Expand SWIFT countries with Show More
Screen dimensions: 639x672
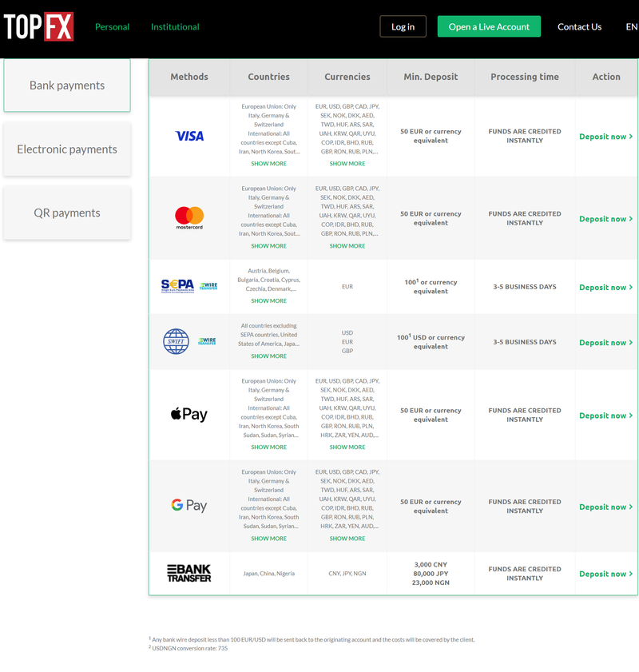269,356
